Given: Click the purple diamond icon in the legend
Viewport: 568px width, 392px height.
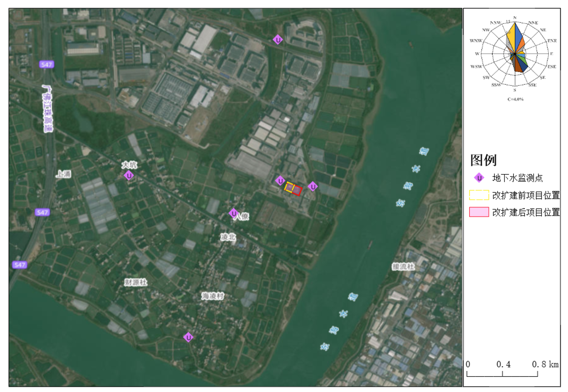Looking at the screenshot, I should point(479,178).
